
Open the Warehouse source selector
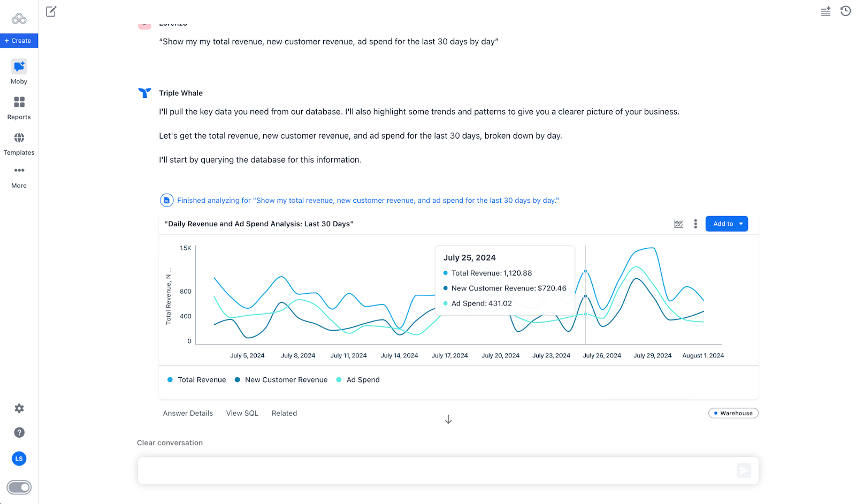[x=733, y=413]
